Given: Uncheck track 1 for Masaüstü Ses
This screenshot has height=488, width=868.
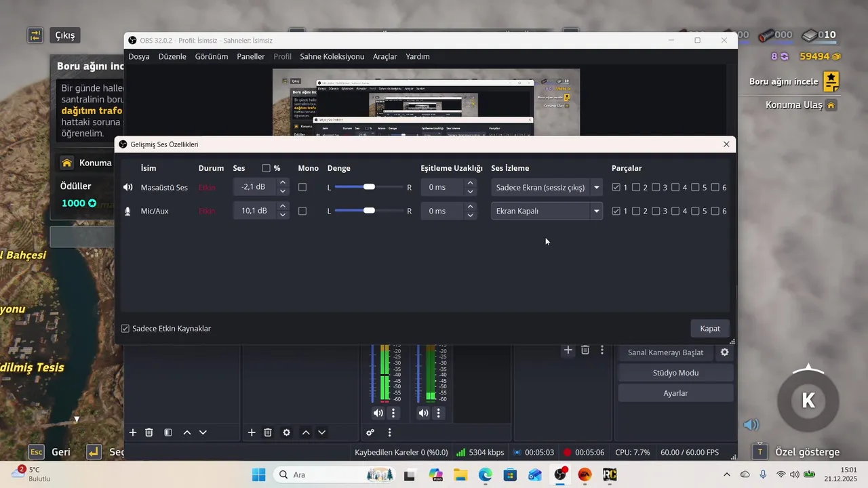Looking at the screenshot, I should 616,187.
